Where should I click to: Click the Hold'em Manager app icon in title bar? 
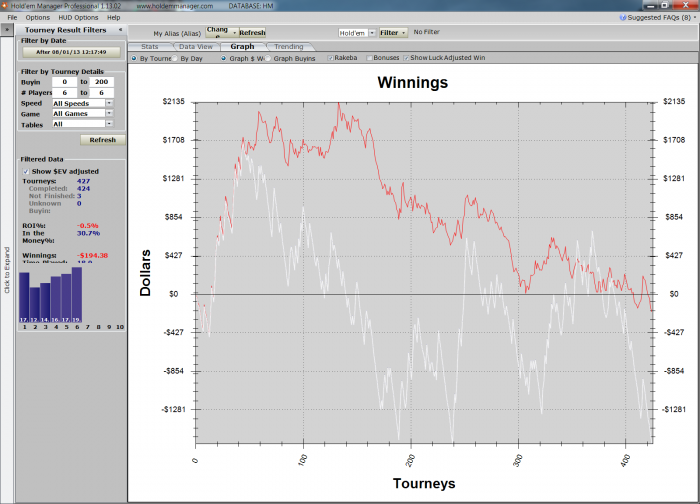pos(5,6)
